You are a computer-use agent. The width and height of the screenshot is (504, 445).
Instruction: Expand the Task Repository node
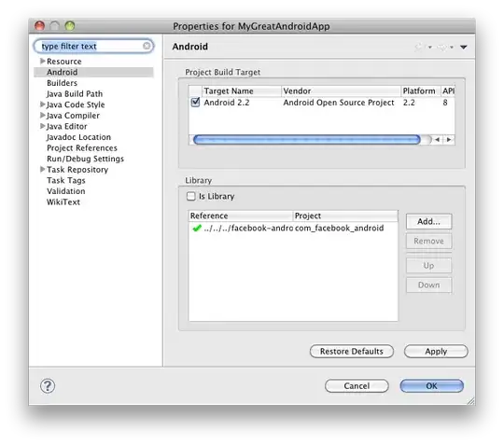pos(42,170)
